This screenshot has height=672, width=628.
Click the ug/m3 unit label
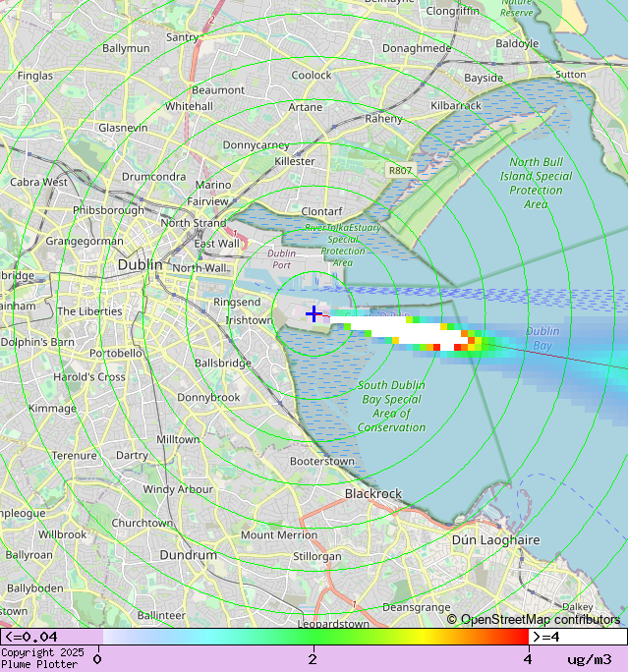[x=589, y=659]
